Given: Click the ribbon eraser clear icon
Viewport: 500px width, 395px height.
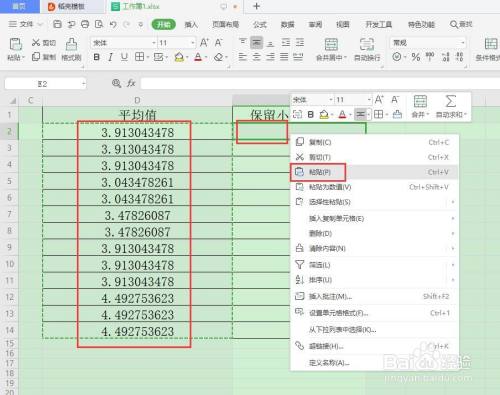Looking at the screenshot, I should [218, 57].
